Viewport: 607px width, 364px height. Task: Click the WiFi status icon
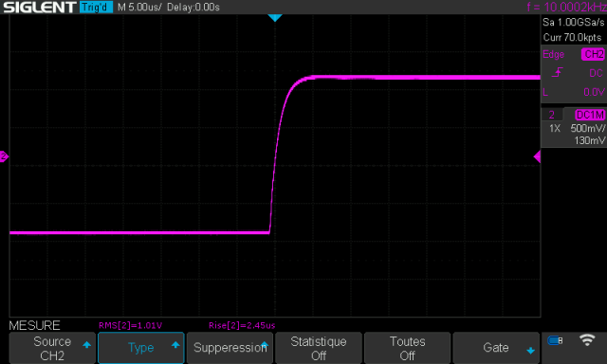click(587, 340)
